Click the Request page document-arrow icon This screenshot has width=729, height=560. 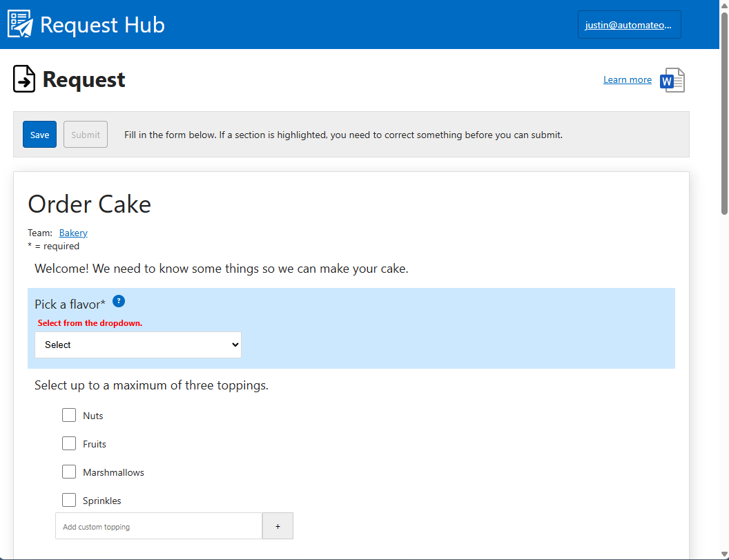click(24, 79)
